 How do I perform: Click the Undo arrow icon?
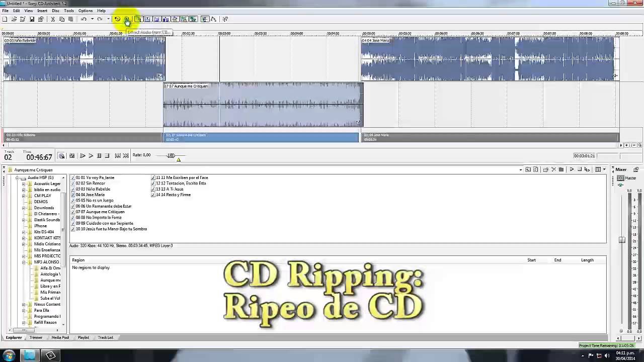pos(84,19)
